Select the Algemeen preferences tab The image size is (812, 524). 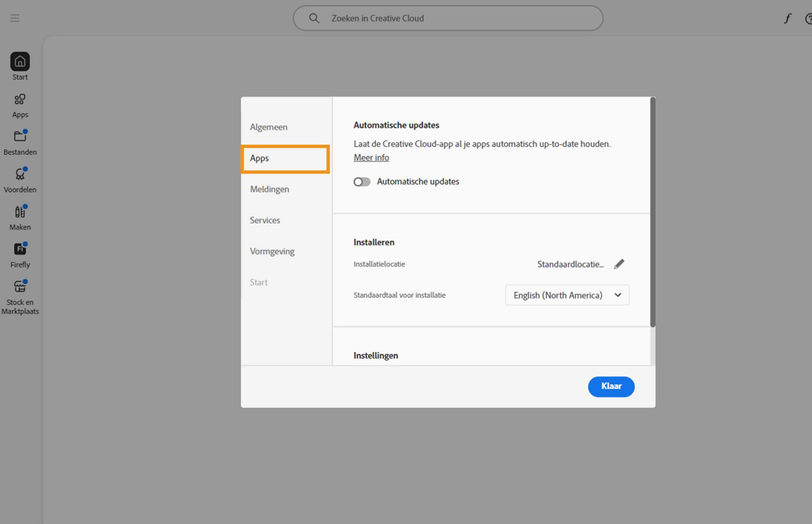tap(269, 127)
